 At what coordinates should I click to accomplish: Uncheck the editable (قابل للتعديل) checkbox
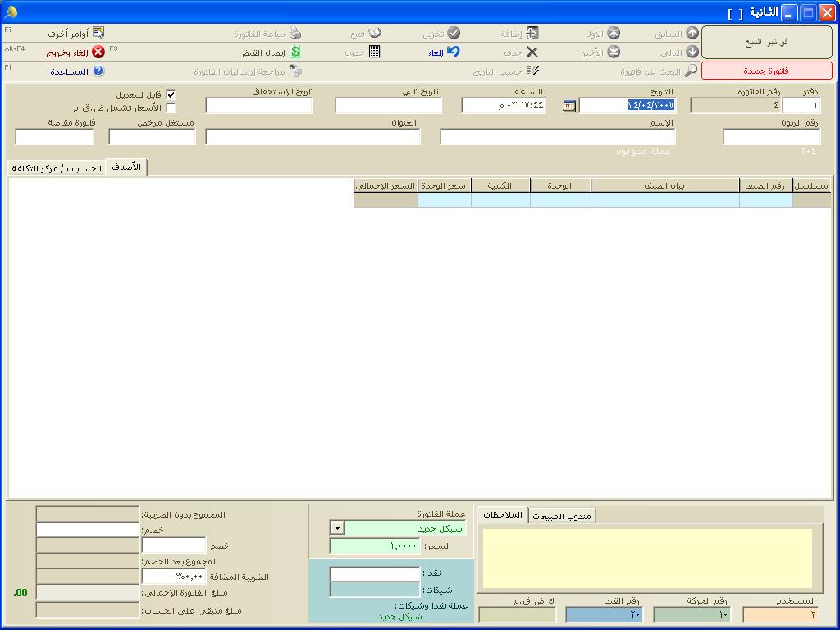tap(171, 95)
